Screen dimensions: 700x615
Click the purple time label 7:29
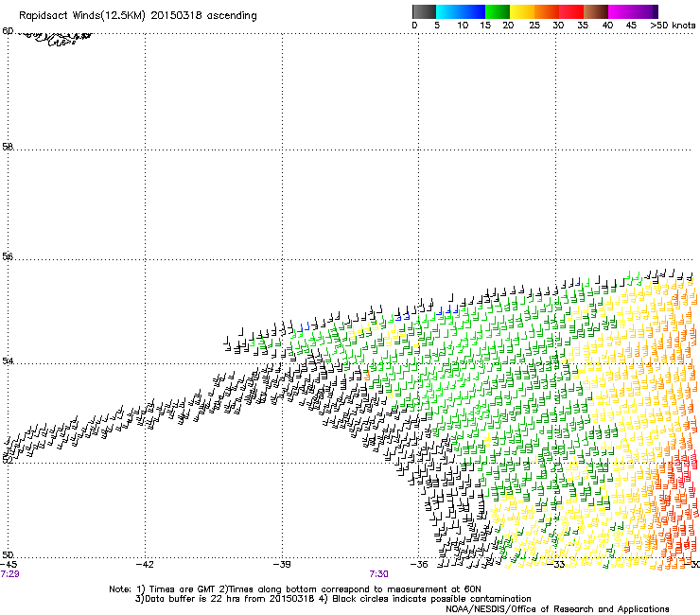pos(9,574)
